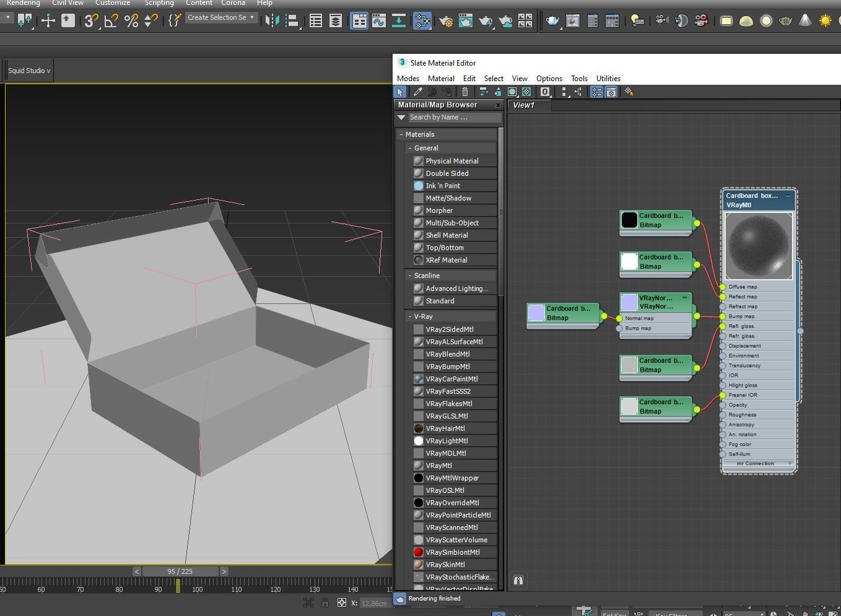This screenshot has width=841, height=616.
Task: Toggle Angle Snap icon
Action: [x=111, y=20]
